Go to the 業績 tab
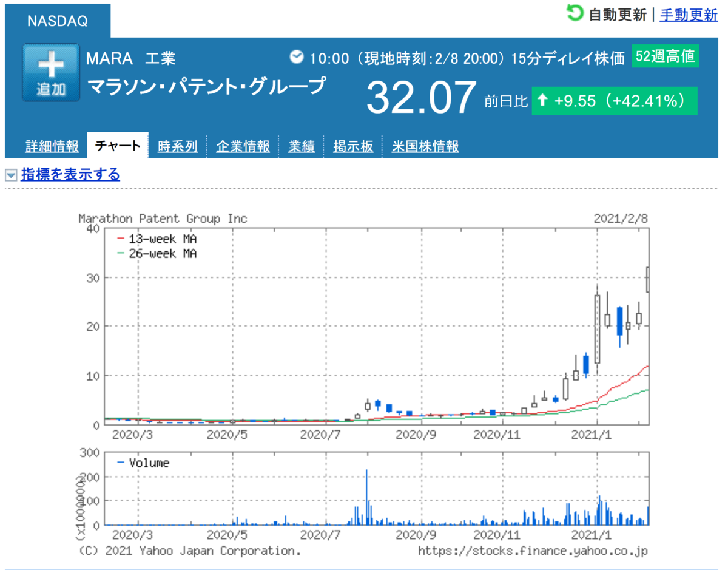 (302, 146)
